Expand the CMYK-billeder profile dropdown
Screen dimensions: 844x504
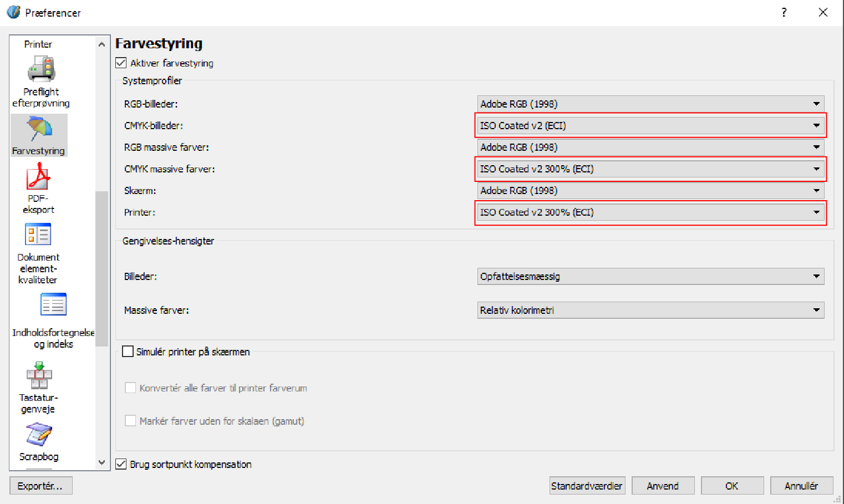point(650,126)
